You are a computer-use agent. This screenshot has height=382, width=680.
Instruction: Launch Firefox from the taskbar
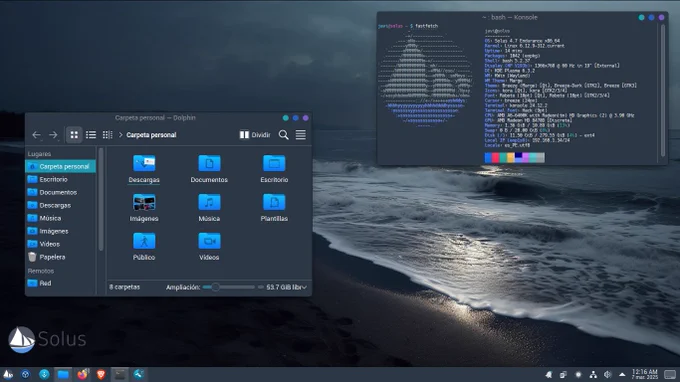(x=82, y=375)
